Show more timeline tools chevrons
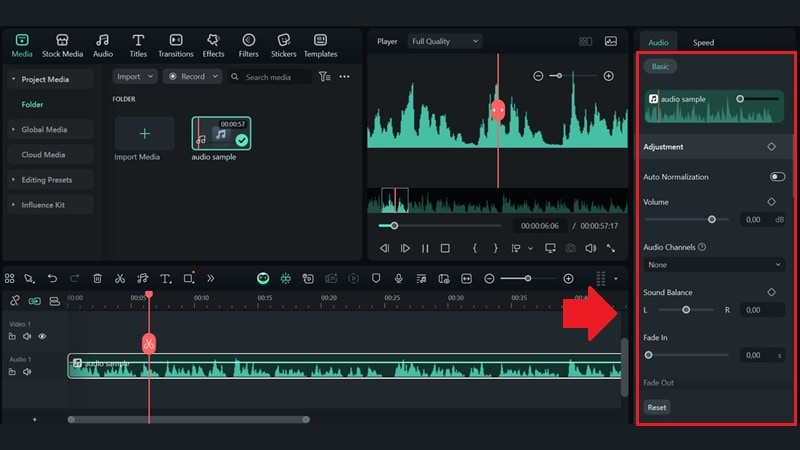Viewport: 800px width, 450px height. coord(211,279)
